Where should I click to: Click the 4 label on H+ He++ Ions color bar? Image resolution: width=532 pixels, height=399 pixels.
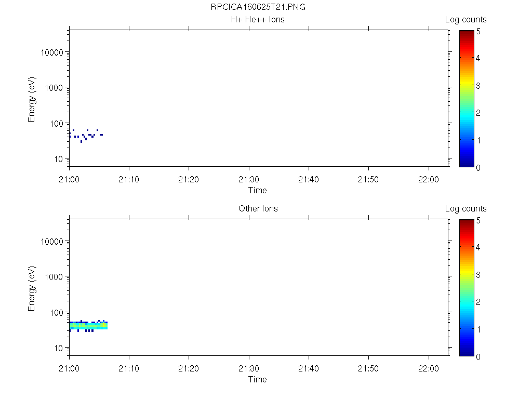(478, 58)
